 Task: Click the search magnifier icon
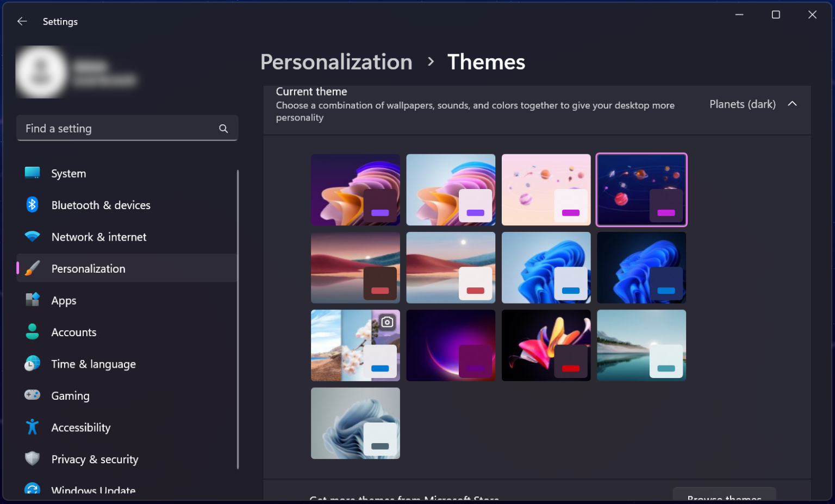(223, 129)
